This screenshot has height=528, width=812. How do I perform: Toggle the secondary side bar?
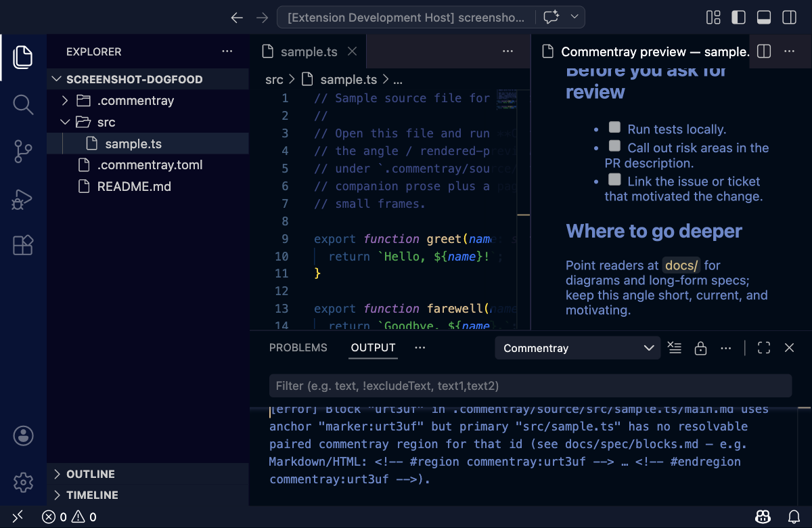coord(789,18)
